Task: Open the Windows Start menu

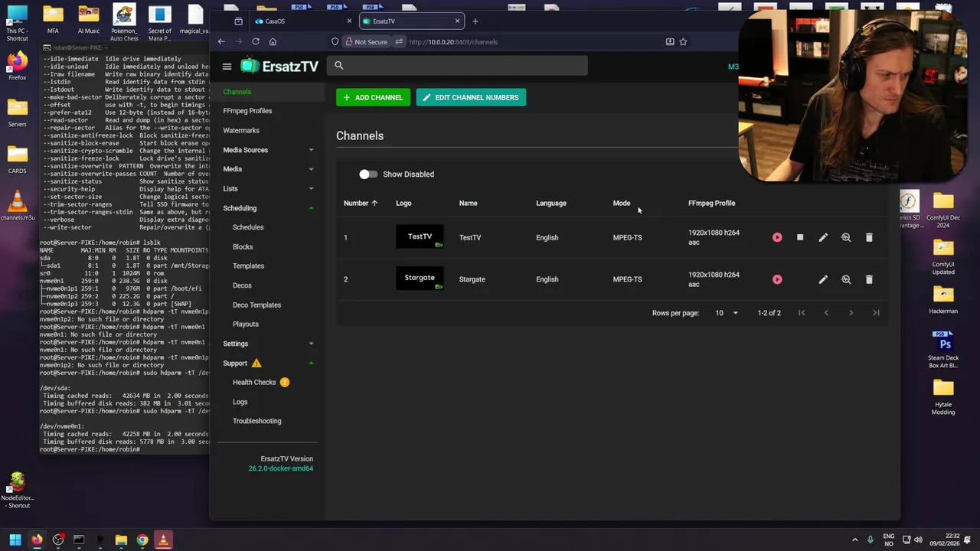Action: pyautogui.click(x=15, y=540)
